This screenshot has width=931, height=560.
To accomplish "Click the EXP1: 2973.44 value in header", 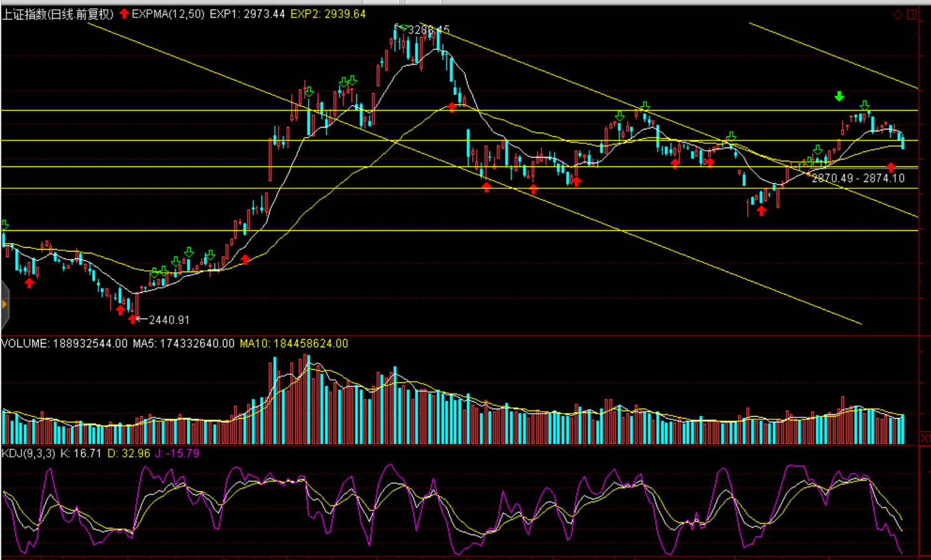I will [247, 14].
